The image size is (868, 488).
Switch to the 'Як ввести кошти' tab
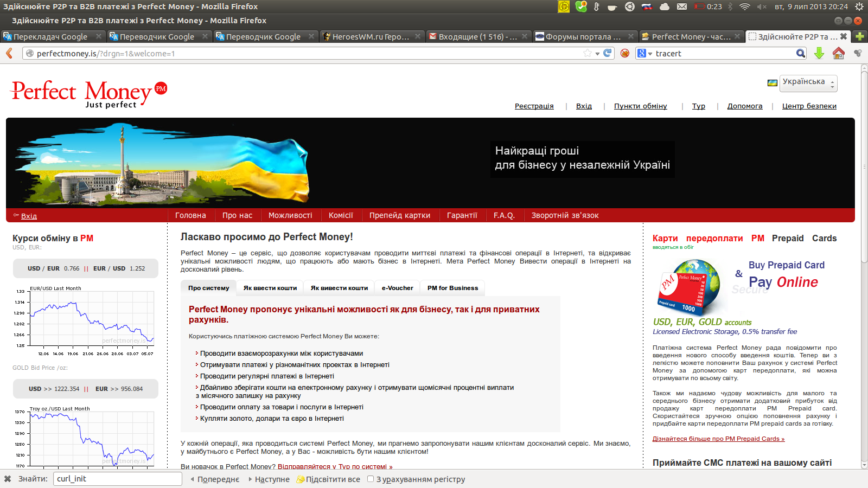click(x=270, y=288)
